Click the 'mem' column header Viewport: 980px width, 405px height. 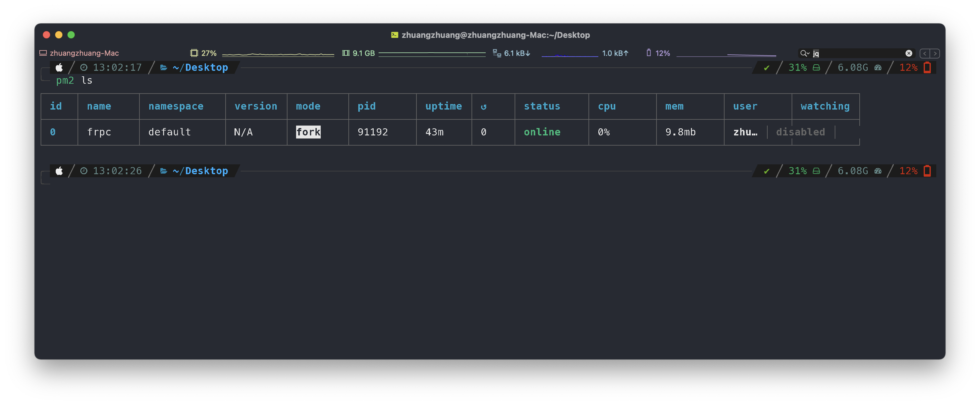[x=674, y=106]
